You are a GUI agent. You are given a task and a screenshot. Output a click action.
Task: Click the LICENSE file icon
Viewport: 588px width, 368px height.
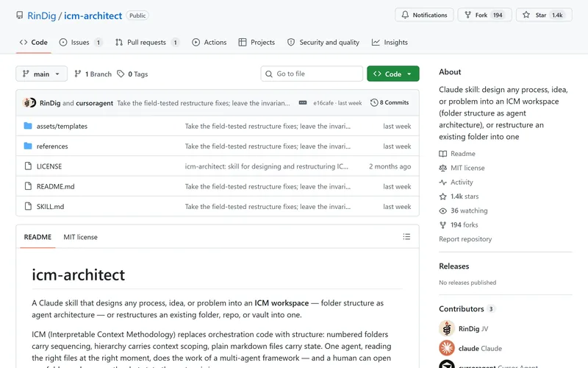tap(28, 166)
